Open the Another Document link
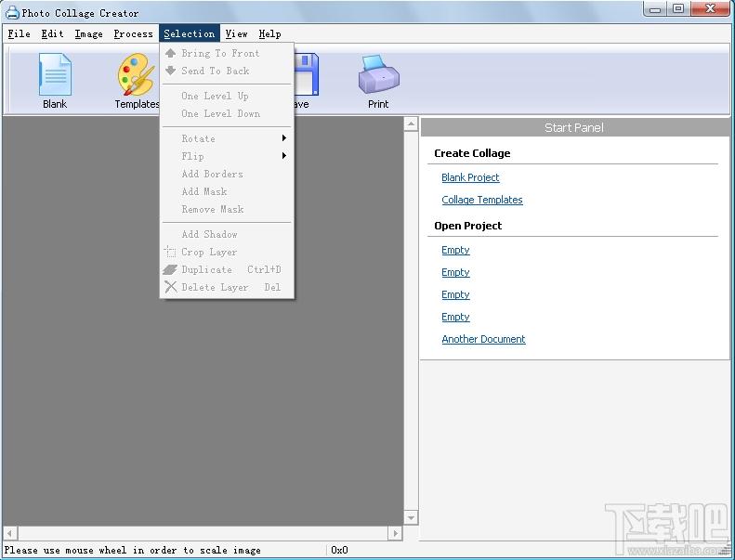Screen dimensions: 735x560 483,339
